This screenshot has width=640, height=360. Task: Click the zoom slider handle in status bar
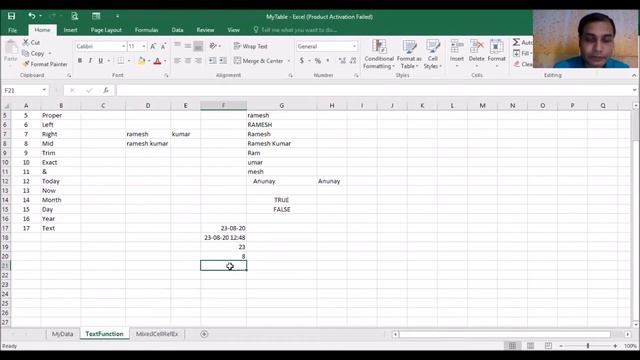(588, 346)
